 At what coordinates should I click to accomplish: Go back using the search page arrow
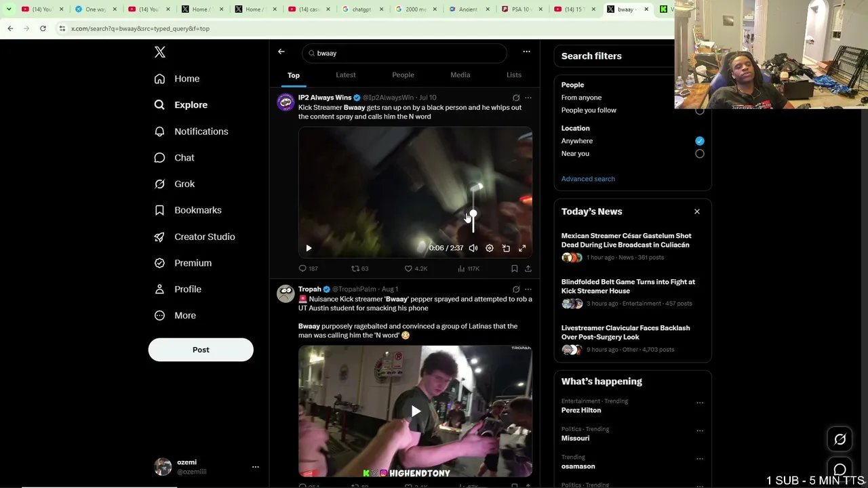click(x=281, y=52)
